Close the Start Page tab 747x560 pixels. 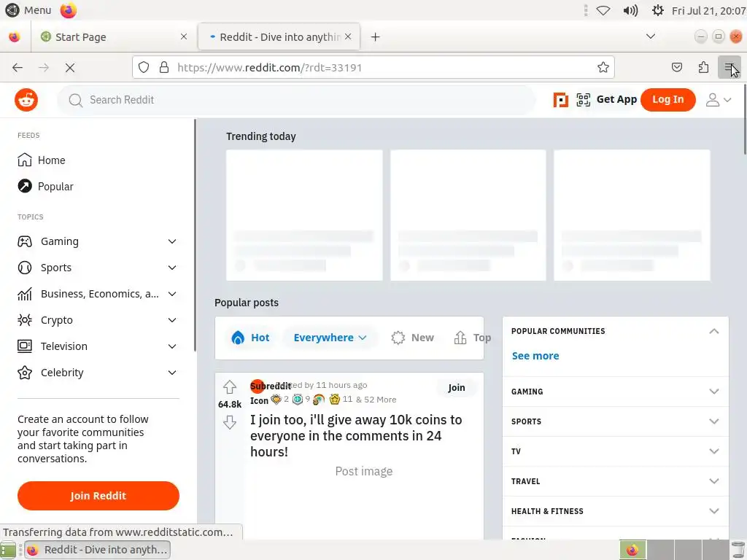tap(184, 36)
